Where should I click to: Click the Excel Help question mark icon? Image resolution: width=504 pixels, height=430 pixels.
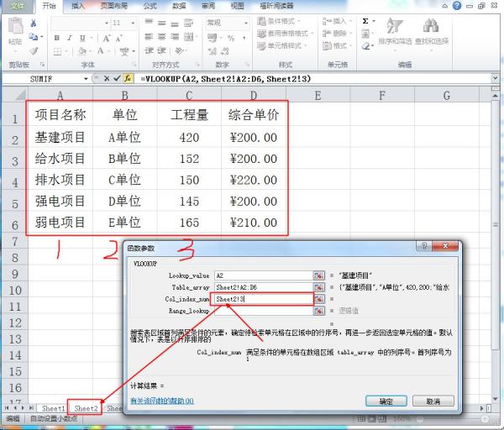coord(457,6)
